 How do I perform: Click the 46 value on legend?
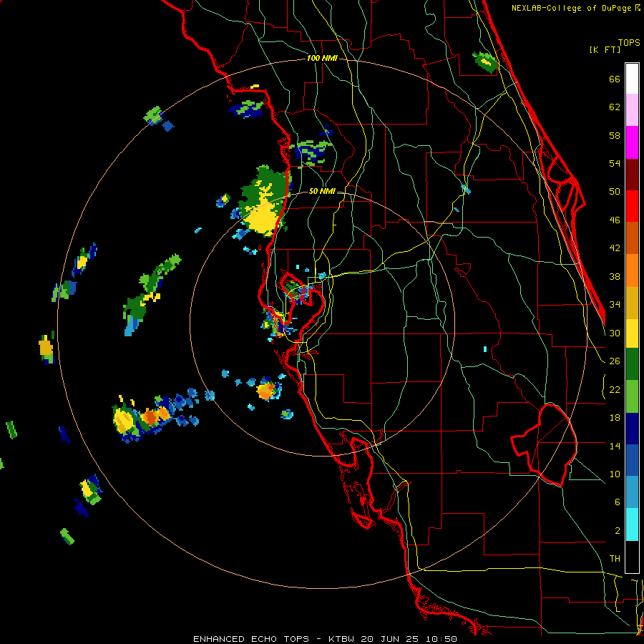pos(615,220)
